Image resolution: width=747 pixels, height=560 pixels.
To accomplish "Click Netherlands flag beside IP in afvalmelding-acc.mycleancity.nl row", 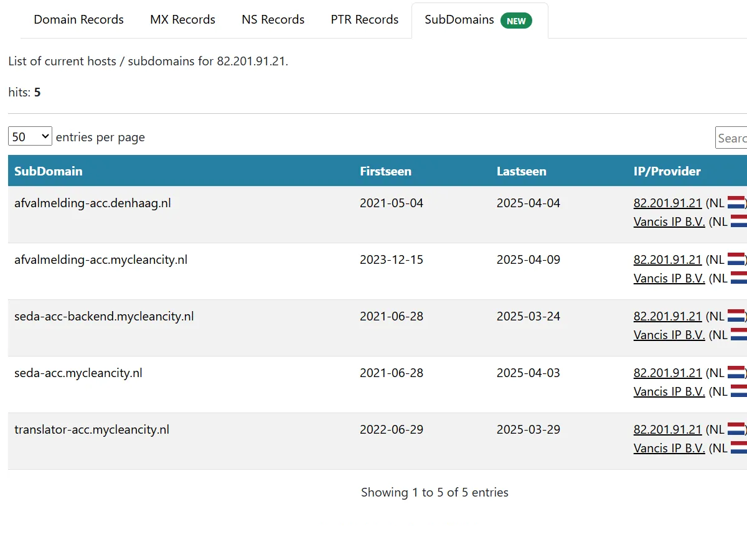I will click(x=736, y=259).
